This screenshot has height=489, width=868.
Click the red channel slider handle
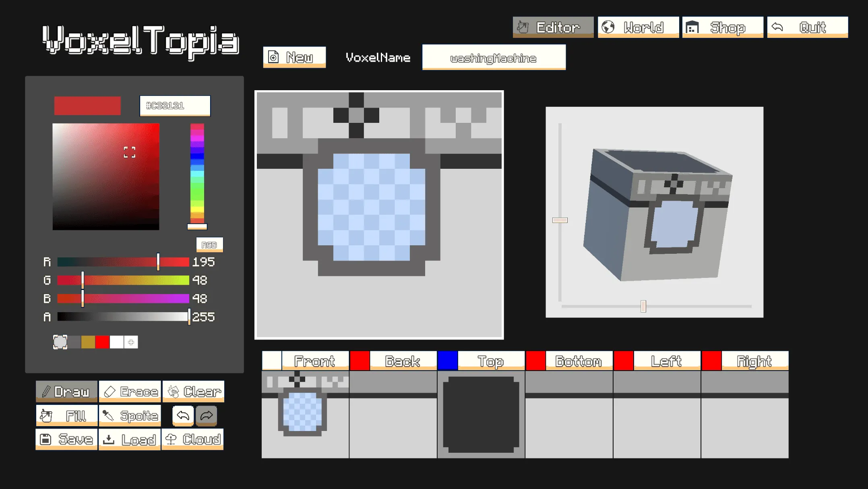(158, 262)
